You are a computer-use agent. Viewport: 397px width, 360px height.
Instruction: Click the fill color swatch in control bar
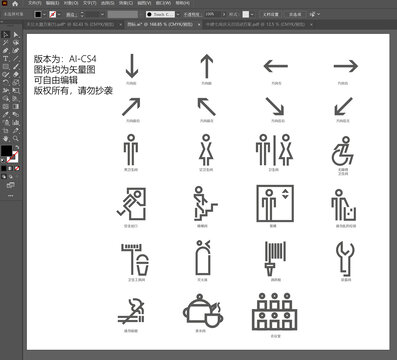(x=38, y=14)
